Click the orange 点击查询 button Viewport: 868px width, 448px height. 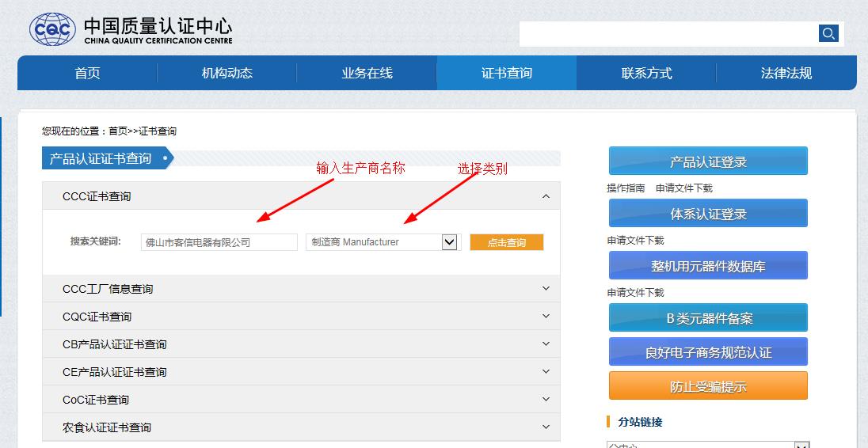(x=507, y=242)
